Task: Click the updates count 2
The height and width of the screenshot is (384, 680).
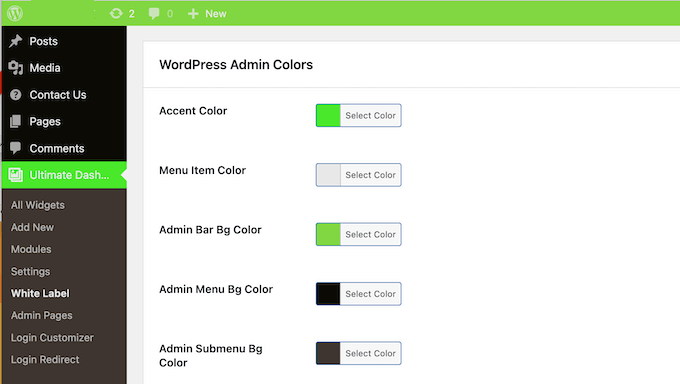Action: pos(131,14)
